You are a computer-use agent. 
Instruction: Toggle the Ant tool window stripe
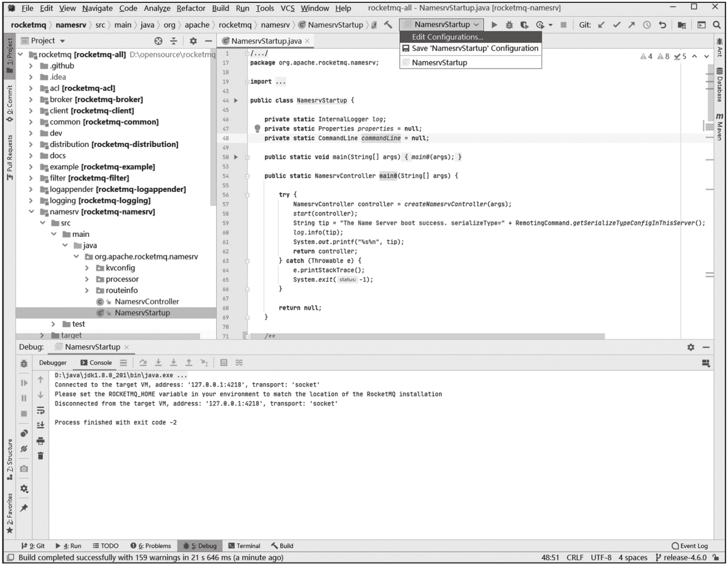point(719,48)
